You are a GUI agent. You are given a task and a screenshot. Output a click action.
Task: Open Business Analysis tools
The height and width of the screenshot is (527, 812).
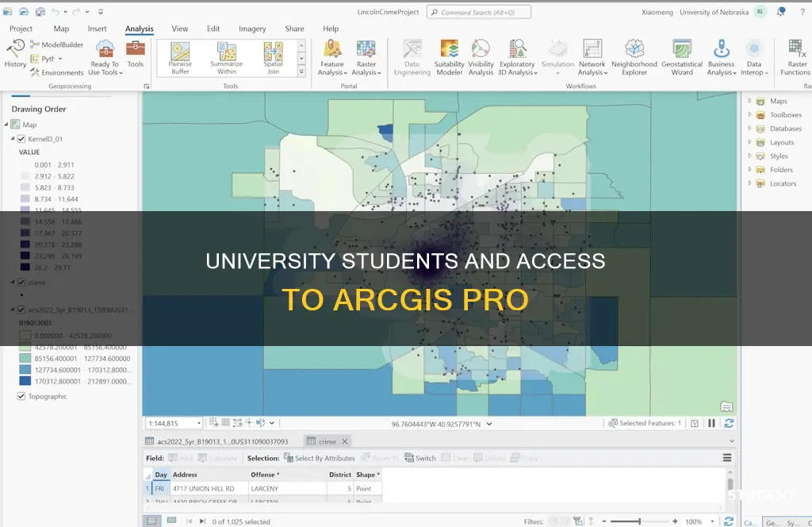tap(722, 57)
